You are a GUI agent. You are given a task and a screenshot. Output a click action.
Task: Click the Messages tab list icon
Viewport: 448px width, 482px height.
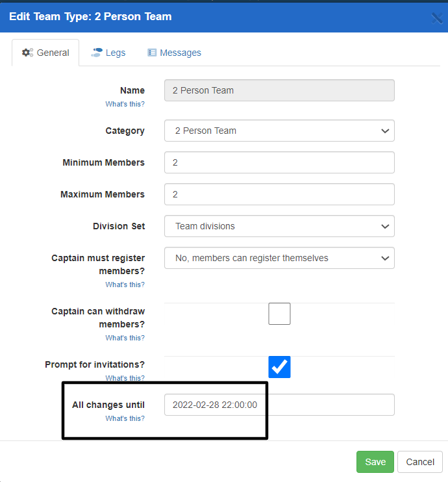click(x=152, y=53)
